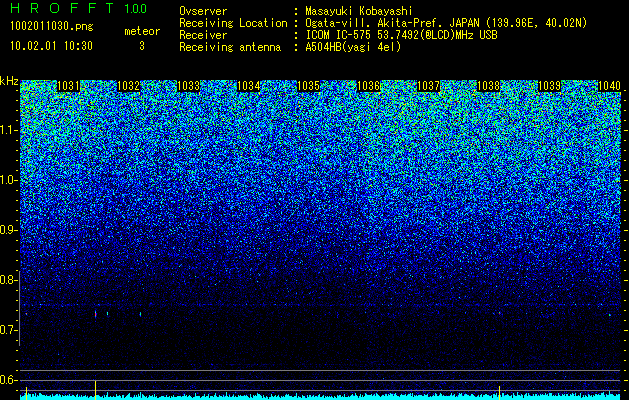Click the 'Receiving Location' label
The height and width of the screenshot is (400, 629).
[x=233, y=23]
